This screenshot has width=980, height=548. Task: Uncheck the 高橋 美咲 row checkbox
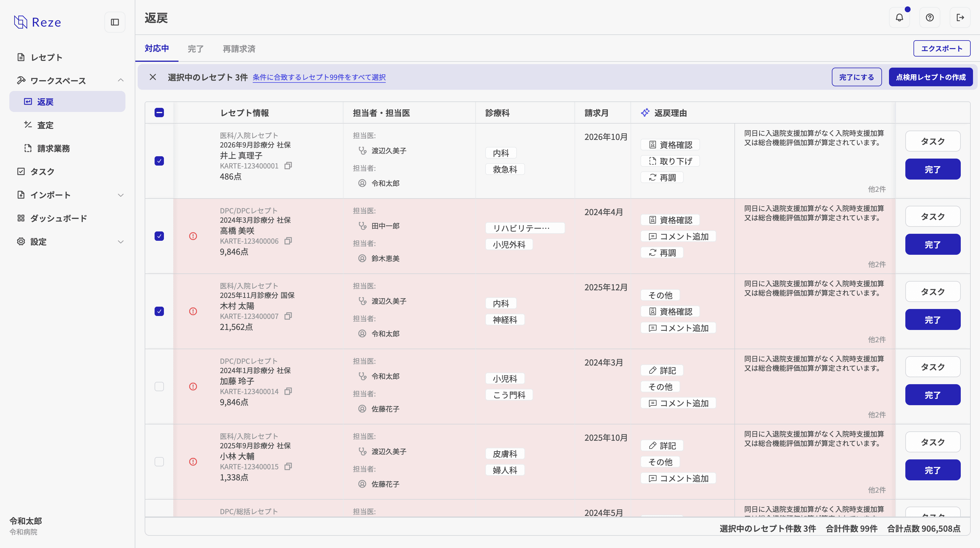point(159,236)
